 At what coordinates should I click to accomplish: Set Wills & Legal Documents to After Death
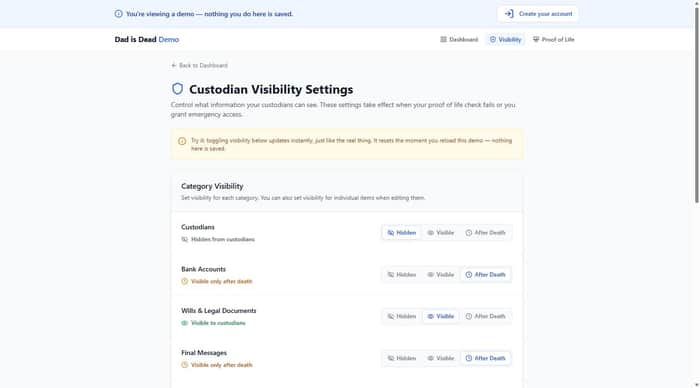click(x=485, y=316)
